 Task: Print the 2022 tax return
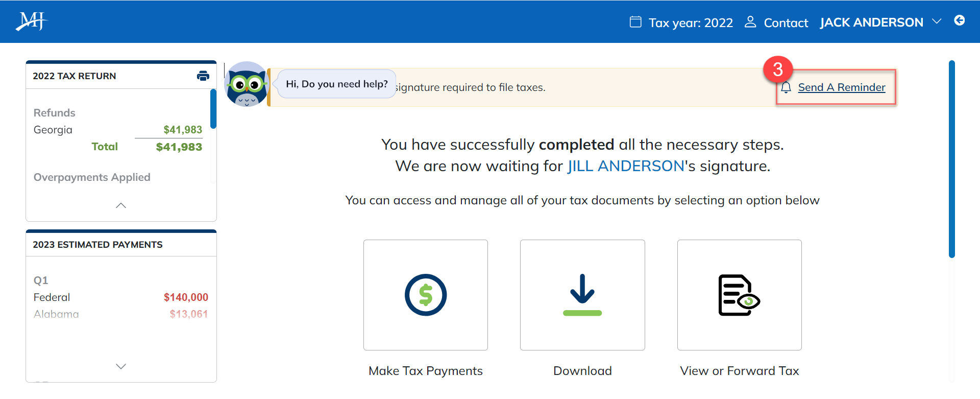click(203, 76)
